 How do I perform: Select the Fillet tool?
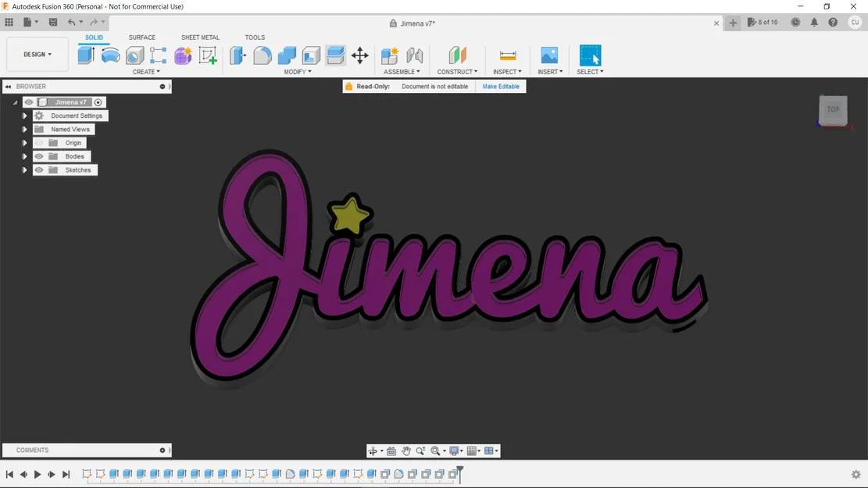coord(263,55)
